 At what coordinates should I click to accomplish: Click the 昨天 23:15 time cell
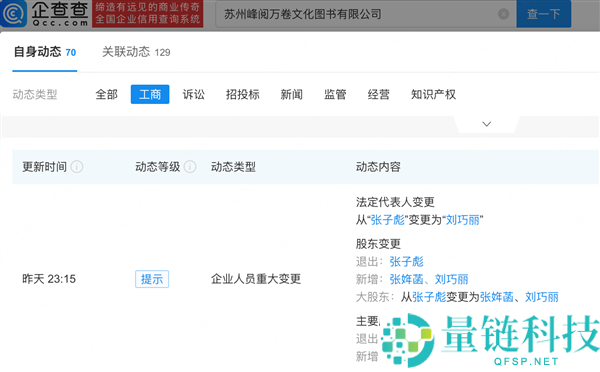tap(49, 279)
